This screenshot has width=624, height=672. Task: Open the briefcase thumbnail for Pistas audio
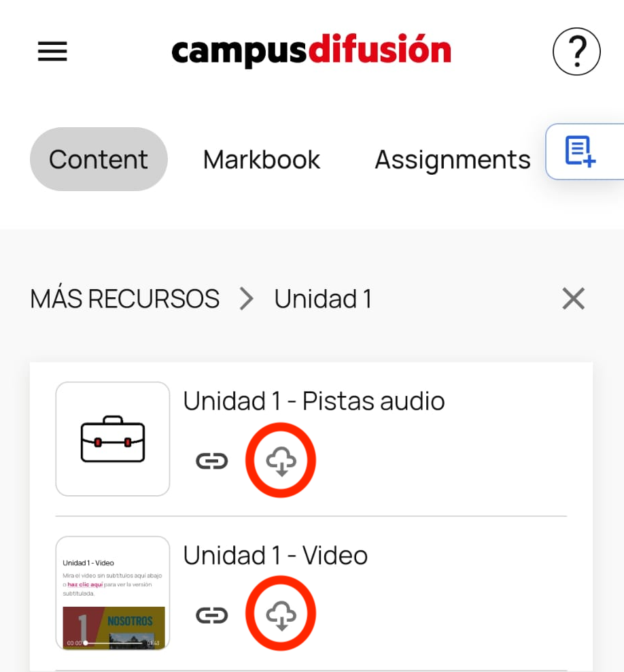pos(113,439)
